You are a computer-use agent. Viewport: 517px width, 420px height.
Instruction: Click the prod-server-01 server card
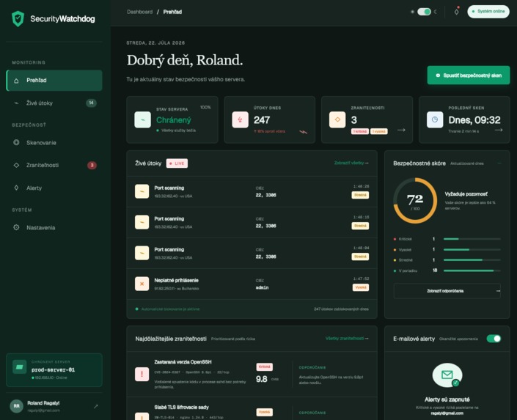(54, 370)
